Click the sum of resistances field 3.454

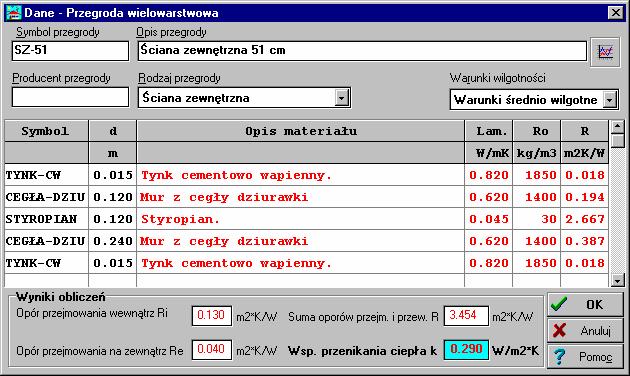tap(466, 315)
